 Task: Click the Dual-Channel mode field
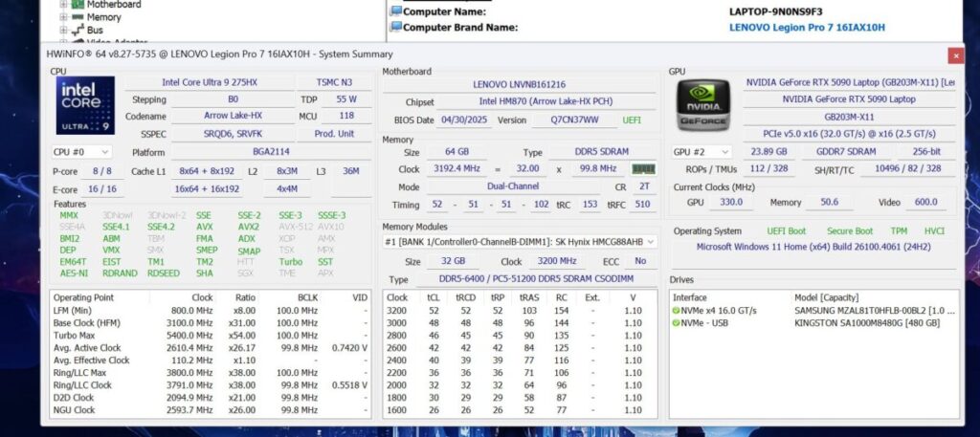513,186
